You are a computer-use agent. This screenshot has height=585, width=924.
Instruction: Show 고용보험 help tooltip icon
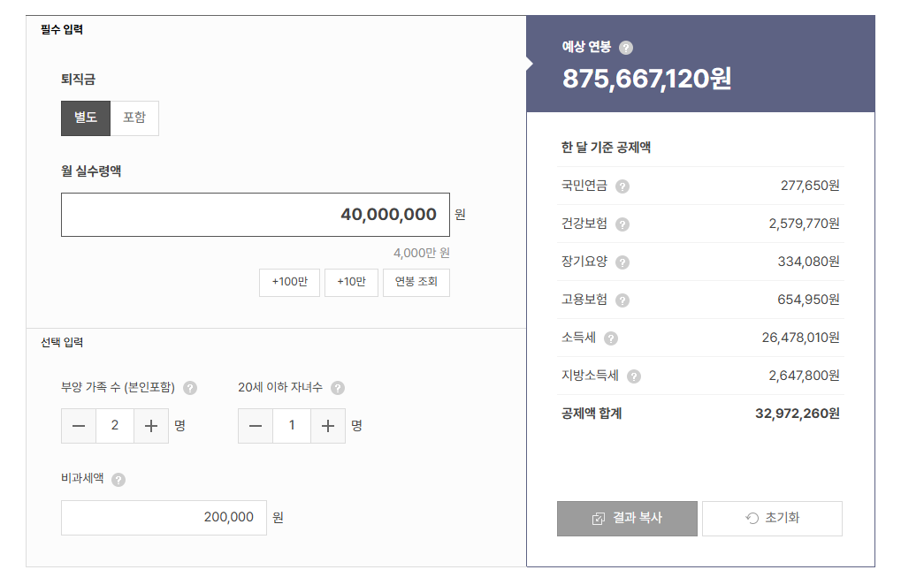coord(622,300)
